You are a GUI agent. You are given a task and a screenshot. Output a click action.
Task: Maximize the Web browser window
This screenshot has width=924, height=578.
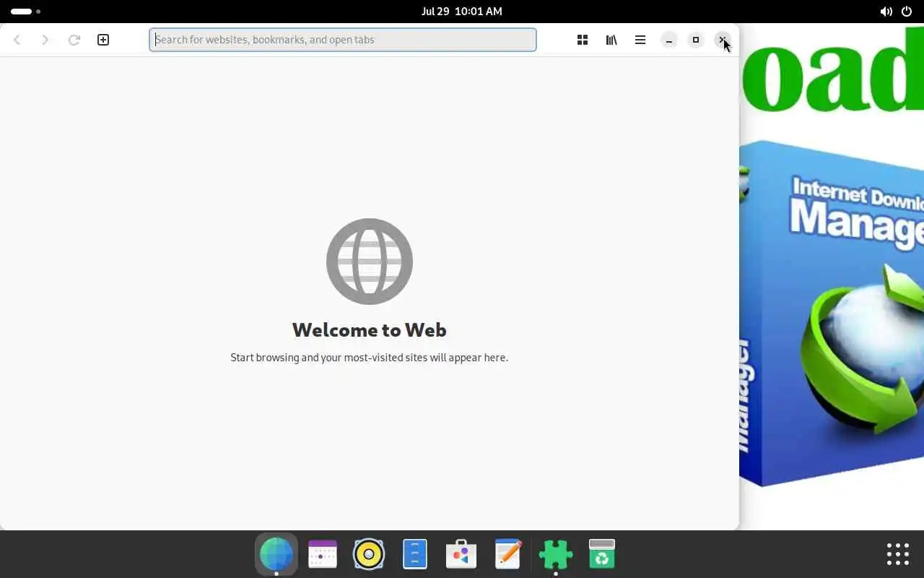pos(696,40)
